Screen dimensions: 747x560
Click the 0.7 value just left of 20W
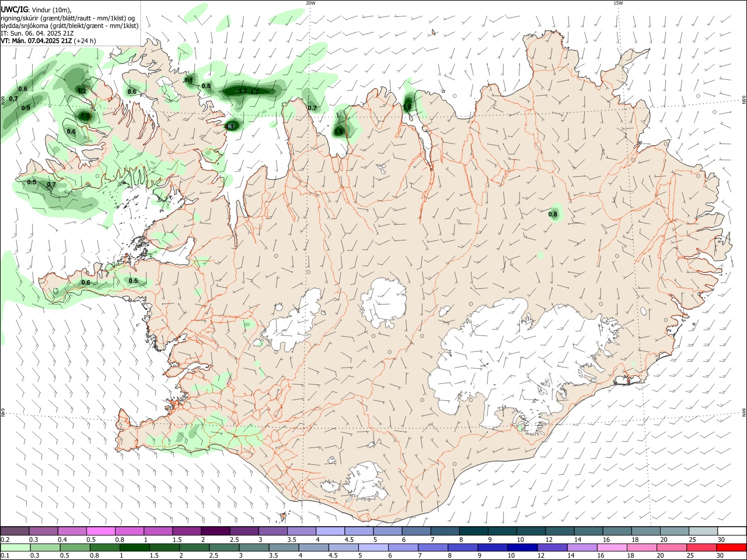point(312,108)
